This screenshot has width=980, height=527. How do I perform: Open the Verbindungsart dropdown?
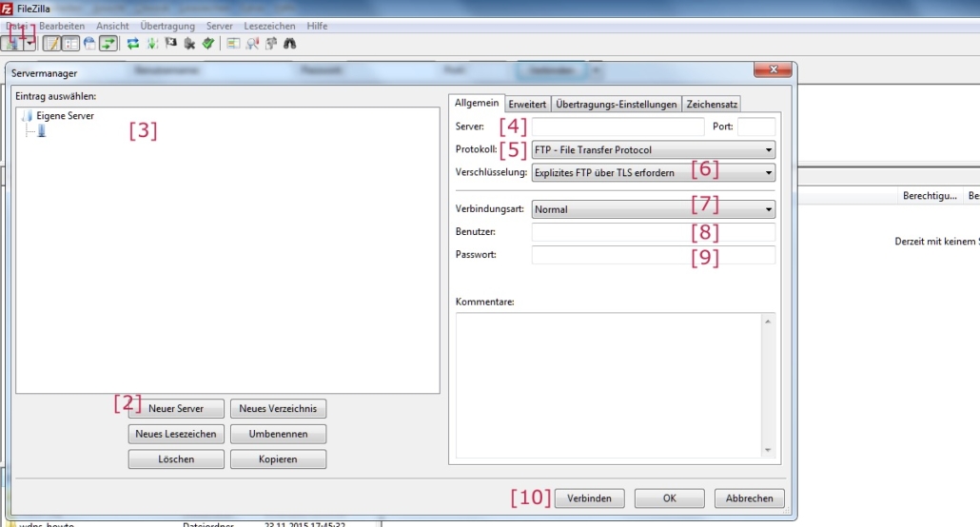click(x=653, y=209)
